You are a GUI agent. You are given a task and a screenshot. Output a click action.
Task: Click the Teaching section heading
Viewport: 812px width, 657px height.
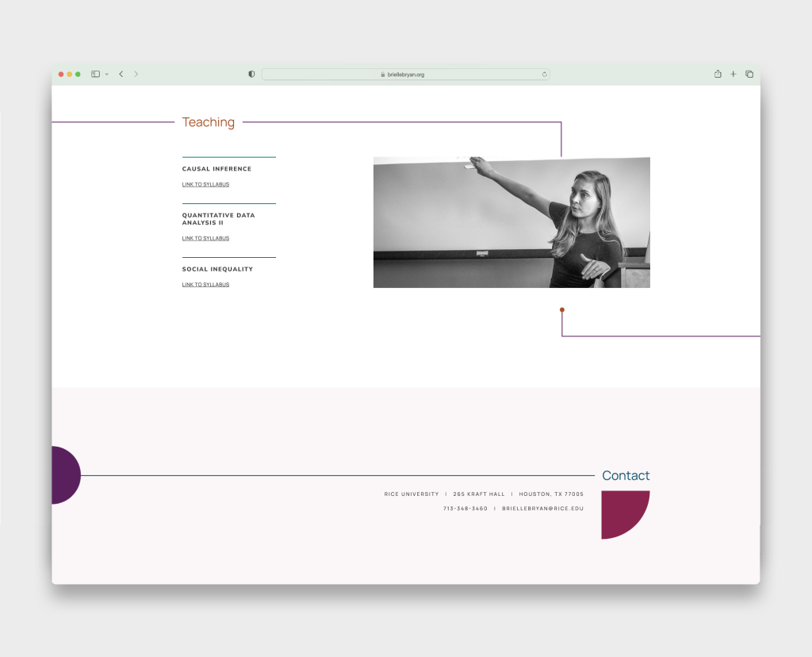[209, 122]
